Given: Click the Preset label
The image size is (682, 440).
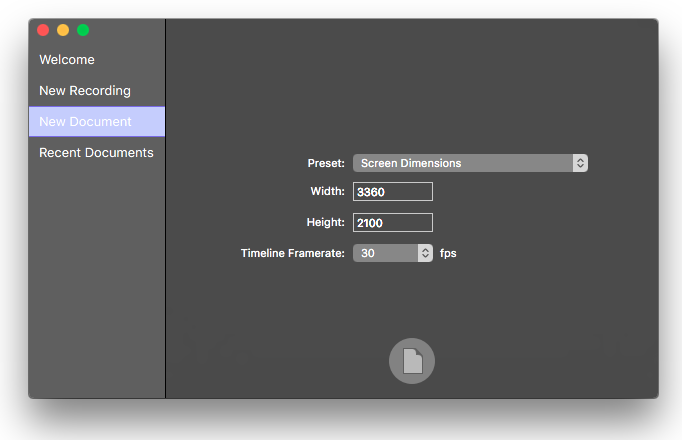Looking at the screenshot, I should coord(325,163).
